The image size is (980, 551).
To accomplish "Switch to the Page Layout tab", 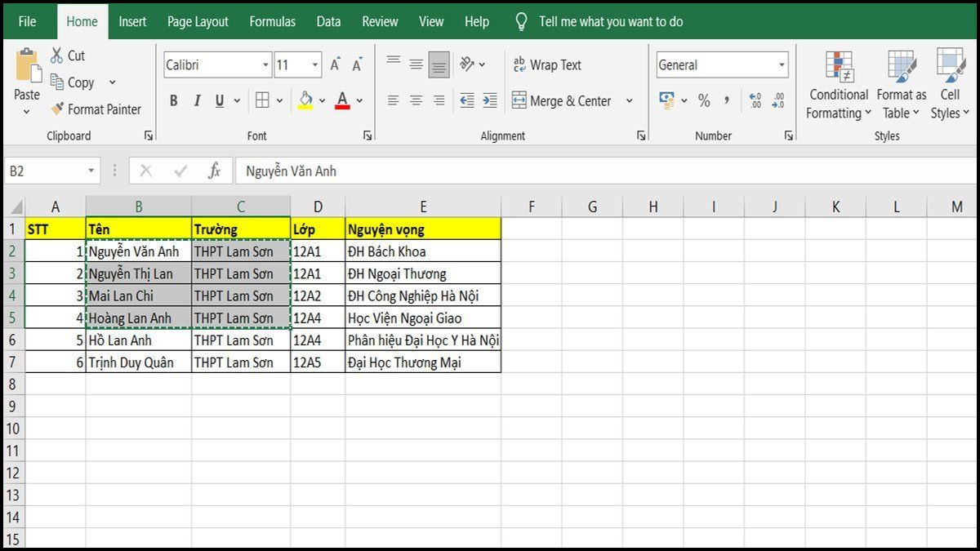I will tap(198, 22).
